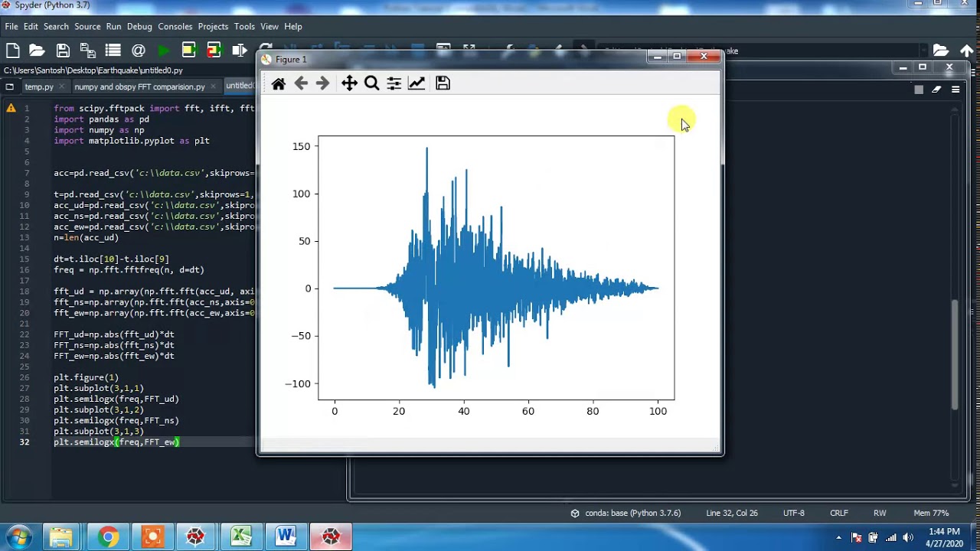Click the console stop square icon
The height and width of the screenshot is (551, 980).
click(x=919, y=90)
